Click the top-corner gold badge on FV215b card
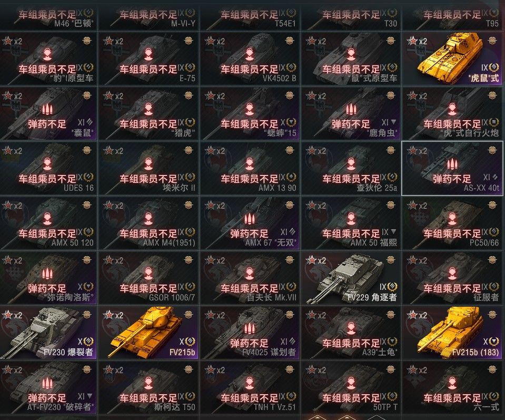505x420 pixels. (188, 315)
